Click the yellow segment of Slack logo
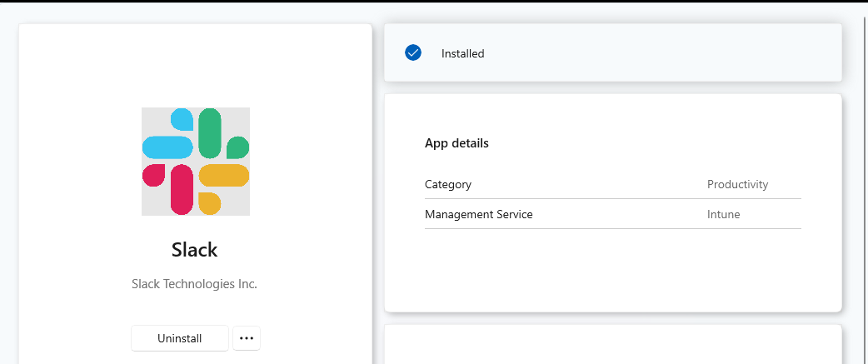This screenshot has width=868, height=364. coord(223,176)
